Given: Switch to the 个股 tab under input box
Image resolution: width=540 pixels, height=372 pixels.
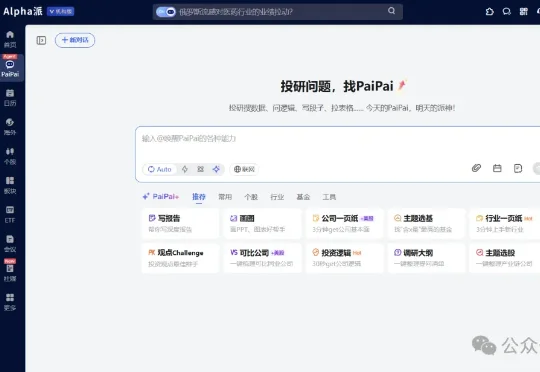Looking at the screenshot, I should 251,197.
